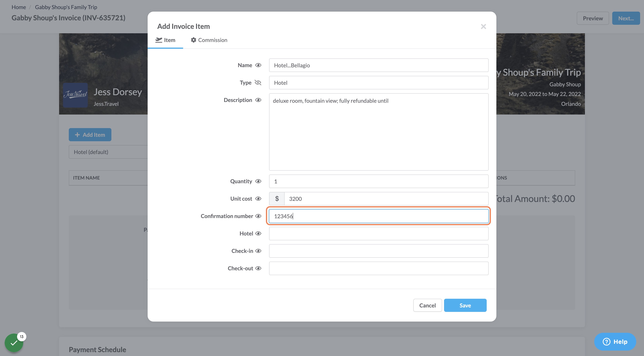This screenshot has width=644, height=356.
Task: Open the Hotel (default) dropdown
Action: (x=108, y=152)
